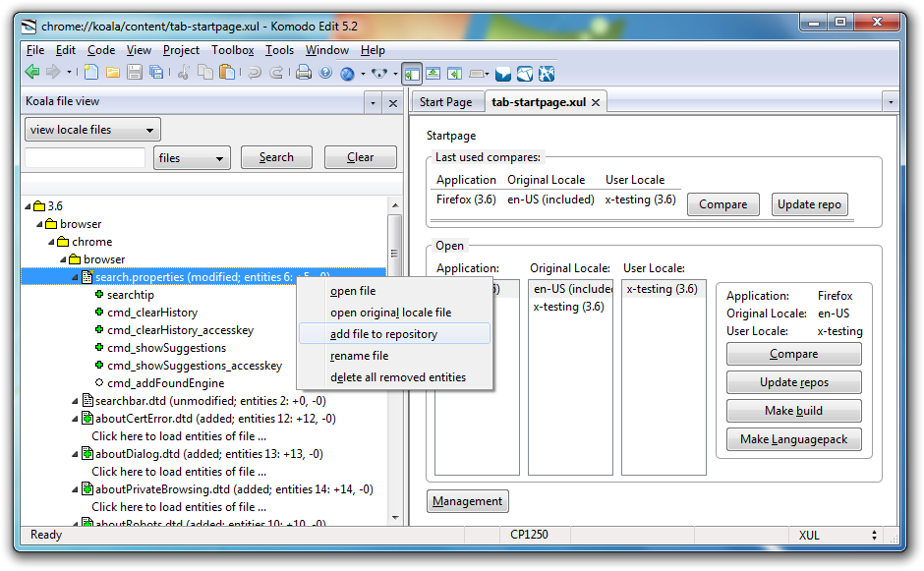This screenshot has width=924, height=571.
Task: Select 'cmd_clearHistory' entity in tree
Action: click(152, 313)
